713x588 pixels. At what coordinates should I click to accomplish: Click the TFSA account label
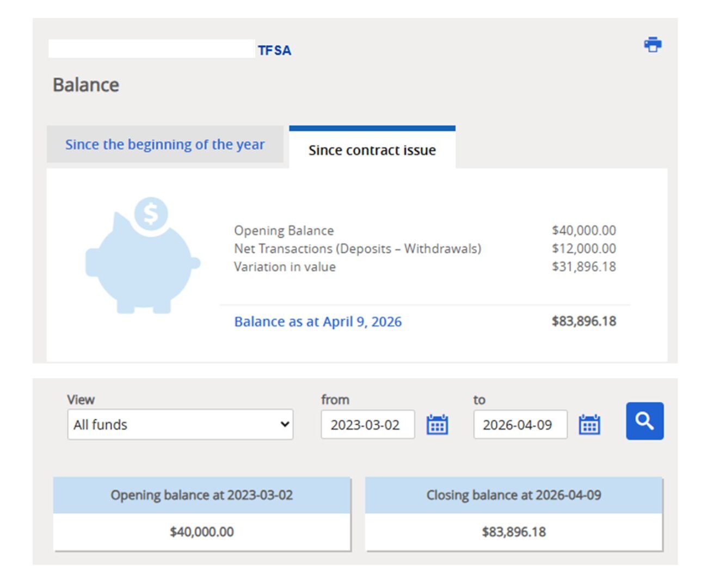click(x=274, y=50)
